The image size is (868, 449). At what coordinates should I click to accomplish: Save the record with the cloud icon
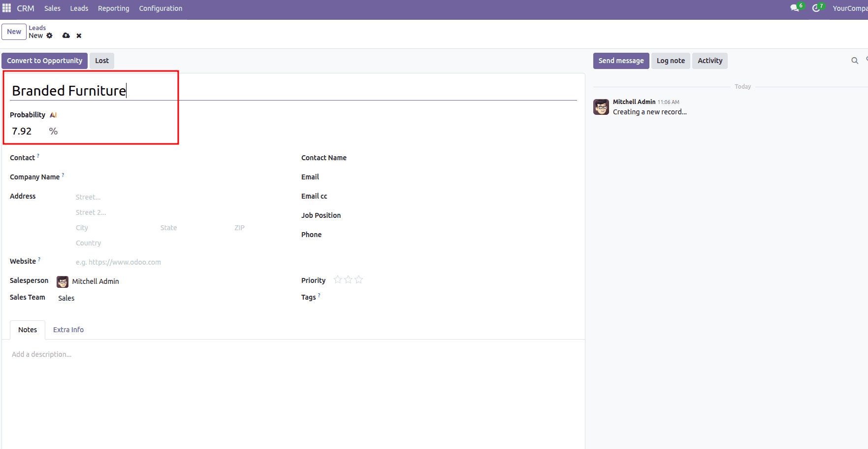pyautogui.click(x=65, y=35)
